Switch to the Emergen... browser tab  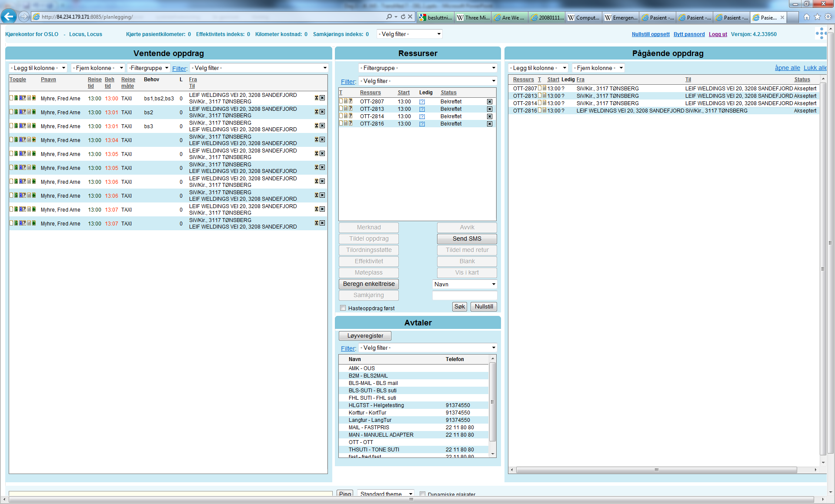[x=621, y=17]
